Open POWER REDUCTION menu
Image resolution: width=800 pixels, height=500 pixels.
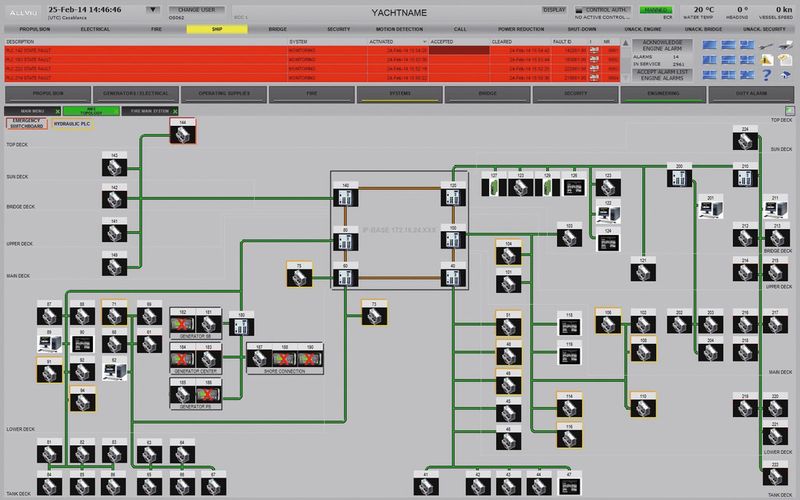tap(521, 30)
